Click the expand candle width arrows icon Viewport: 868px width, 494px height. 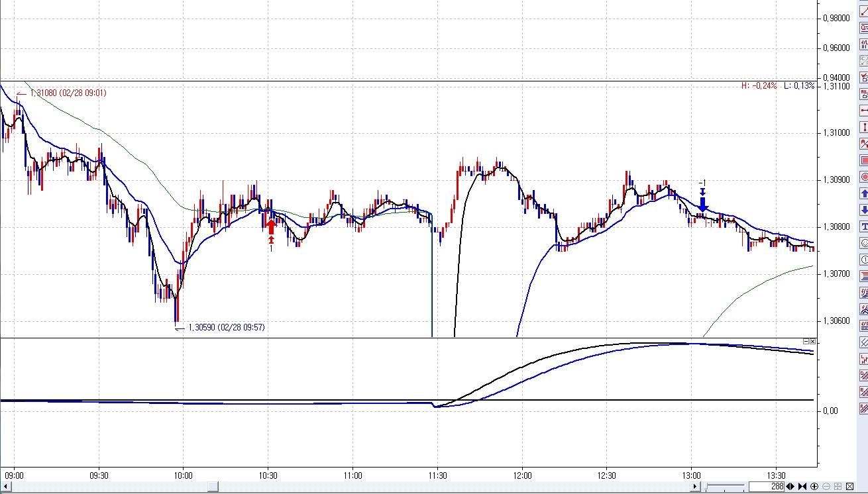[790, 487]
